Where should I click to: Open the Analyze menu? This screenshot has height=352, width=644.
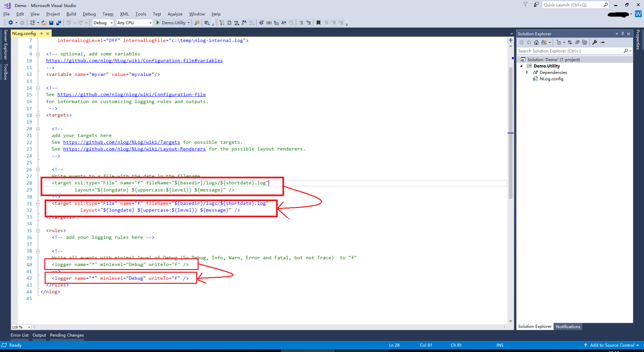[x=175, y=14]
